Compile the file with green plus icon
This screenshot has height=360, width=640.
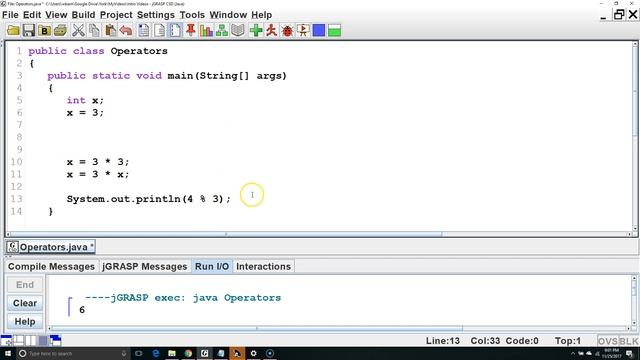click(256, 31)
